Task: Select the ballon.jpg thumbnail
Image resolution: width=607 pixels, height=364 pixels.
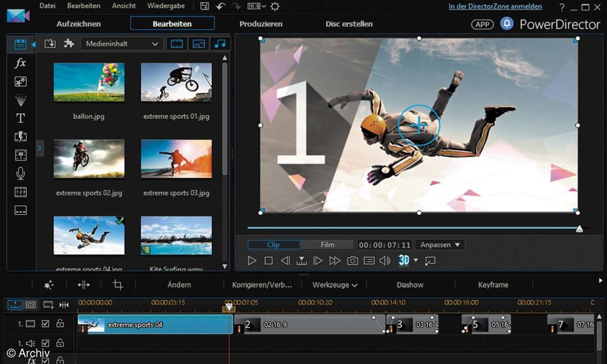Action: 89,82
